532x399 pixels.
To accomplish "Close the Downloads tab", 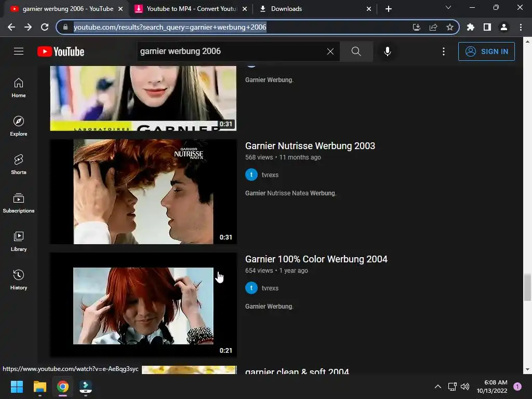I will [x=369, y=9].
